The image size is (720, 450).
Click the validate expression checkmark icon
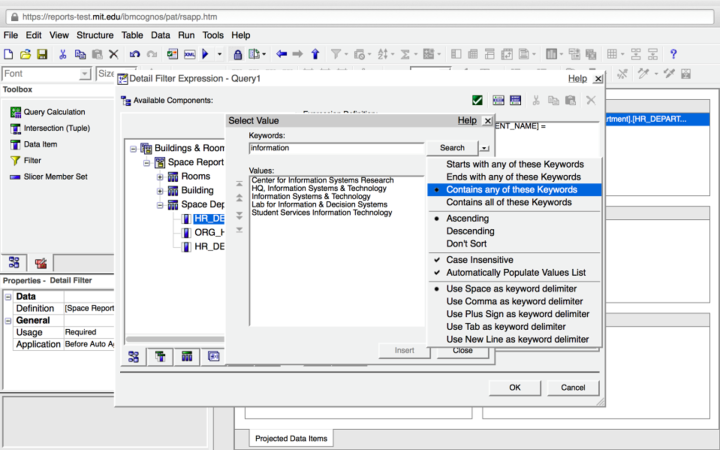point(478,100)
